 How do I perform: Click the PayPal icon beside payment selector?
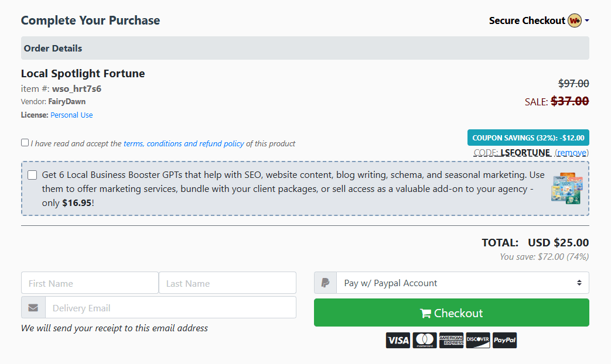pyautogui.click(x=325, y=283)
